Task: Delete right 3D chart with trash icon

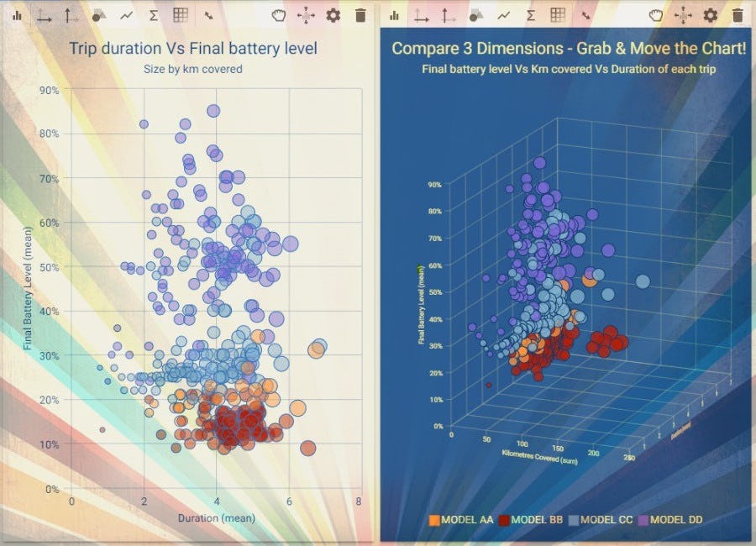Action: pyautogui.click(x=738, y=15)
